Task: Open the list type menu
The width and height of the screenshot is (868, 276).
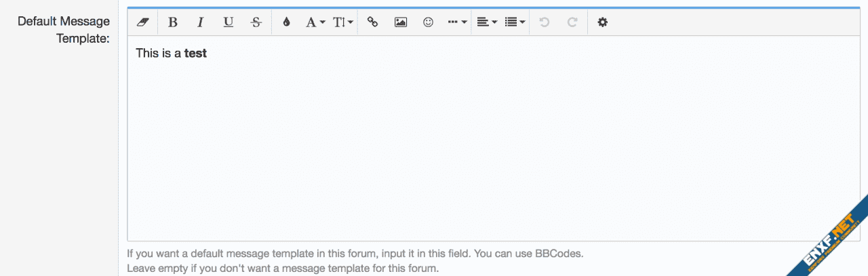Action: (515, 22)
